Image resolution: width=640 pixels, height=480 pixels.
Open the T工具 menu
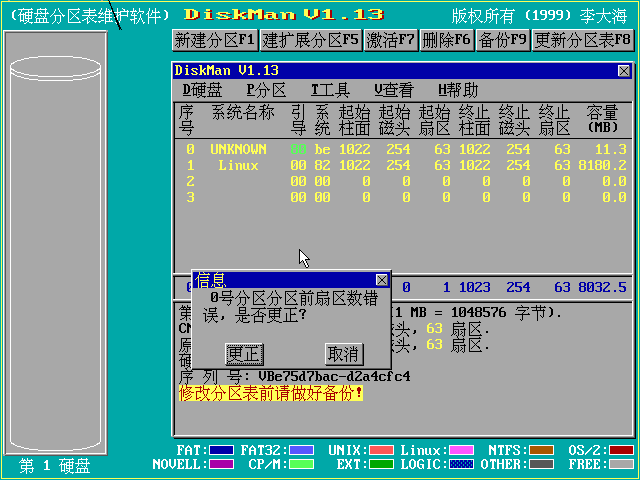pos(330,90)
